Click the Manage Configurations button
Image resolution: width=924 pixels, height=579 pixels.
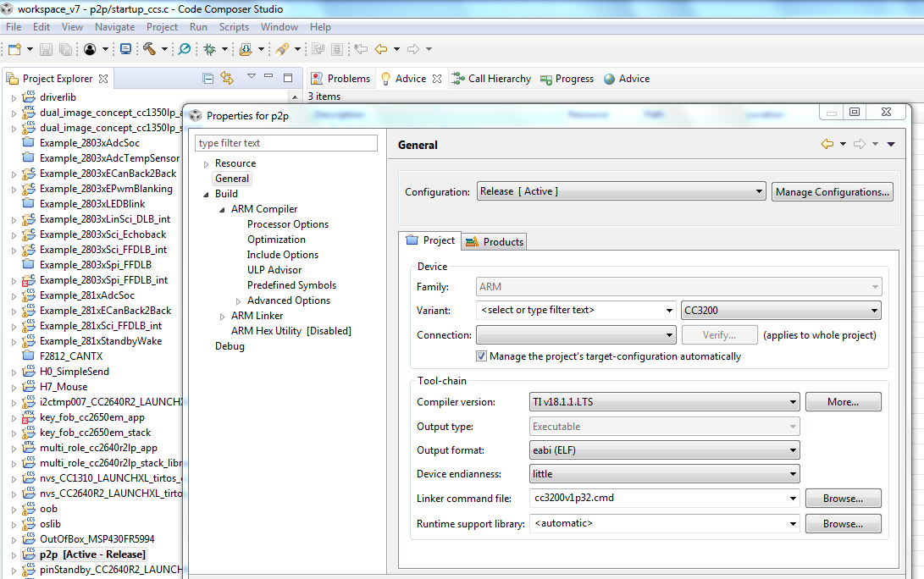tap(832, 192)
